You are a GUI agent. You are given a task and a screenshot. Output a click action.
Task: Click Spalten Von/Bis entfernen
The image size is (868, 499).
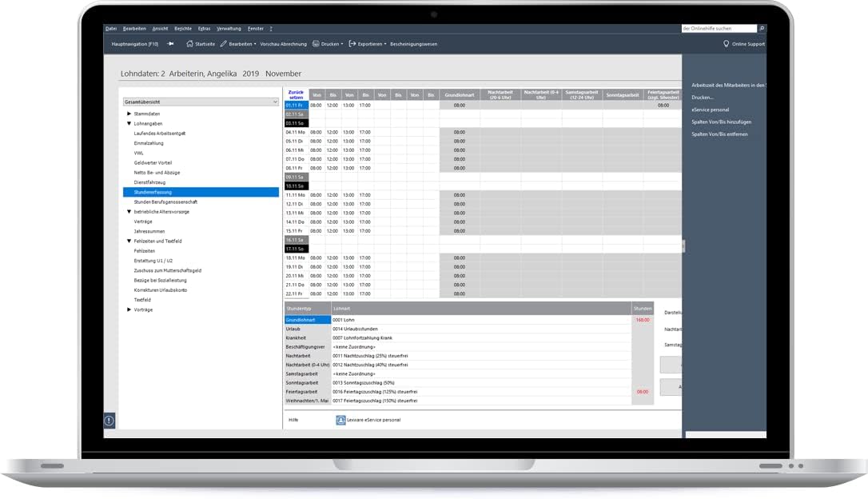point(719,134)
